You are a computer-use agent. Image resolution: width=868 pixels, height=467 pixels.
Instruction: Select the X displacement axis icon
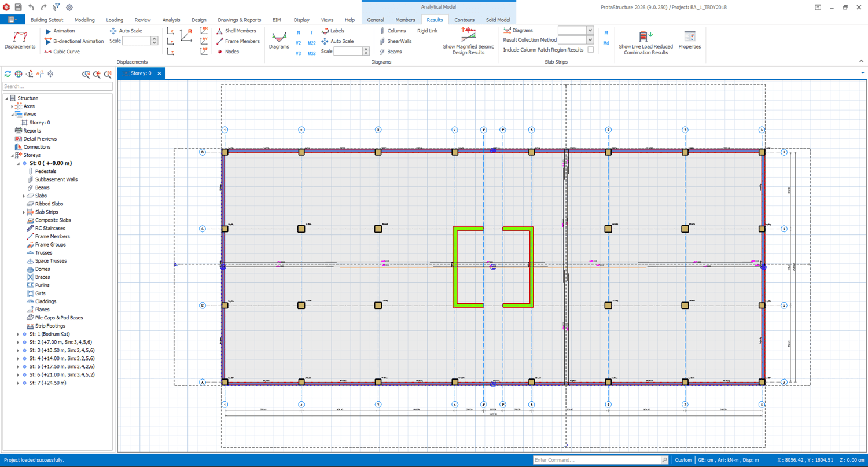coord(171,31)
